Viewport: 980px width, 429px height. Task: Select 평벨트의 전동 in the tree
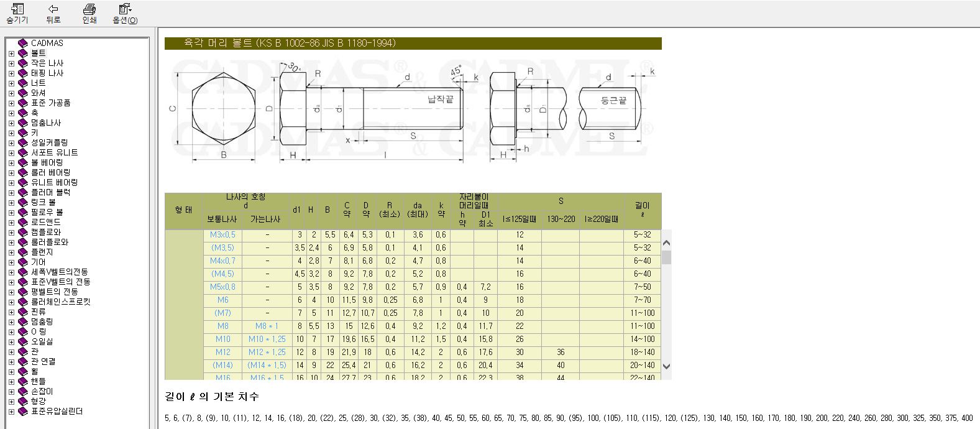tap(55, 292)
